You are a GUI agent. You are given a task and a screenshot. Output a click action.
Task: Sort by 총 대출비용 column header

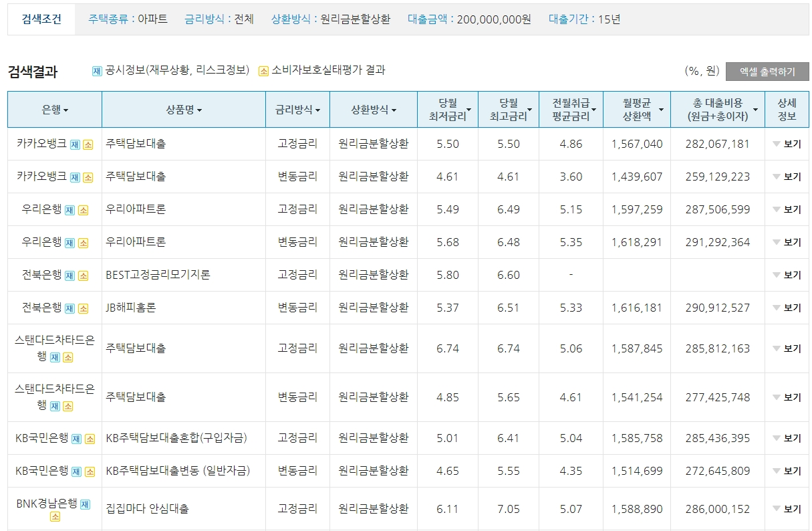(718, 110)
